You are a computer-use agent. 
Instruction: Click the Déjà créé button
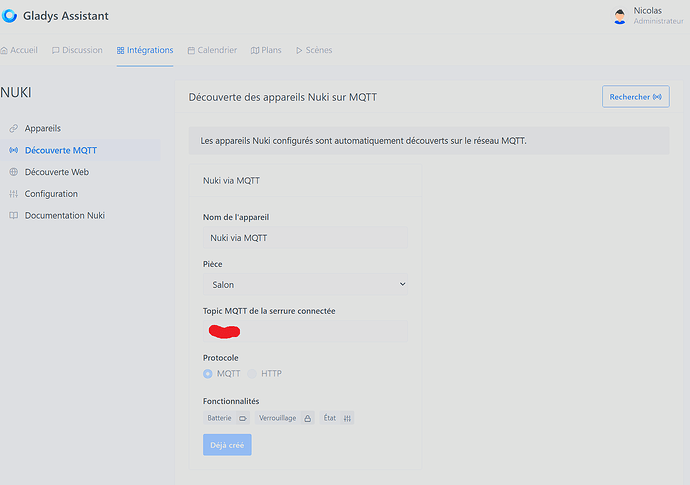tap(227, 445)
